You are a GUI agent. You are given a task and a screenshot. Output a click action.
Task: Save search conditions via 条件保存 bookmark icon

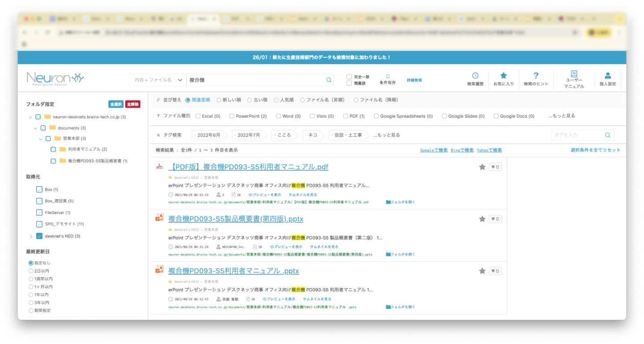(x=387, y=77)
